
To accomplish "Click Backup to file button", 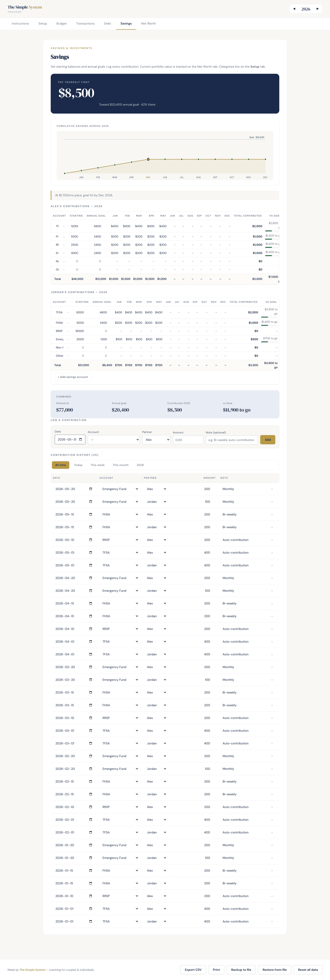I will click(241, 970).
